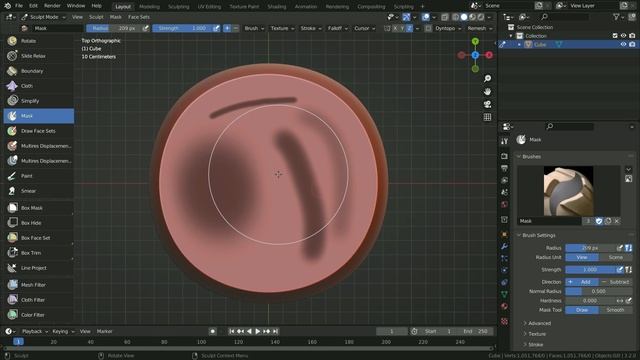The width and height of the screenshot is (640, 360).
Task: Open the Remesh dropdown
Action: coord(480,29)
